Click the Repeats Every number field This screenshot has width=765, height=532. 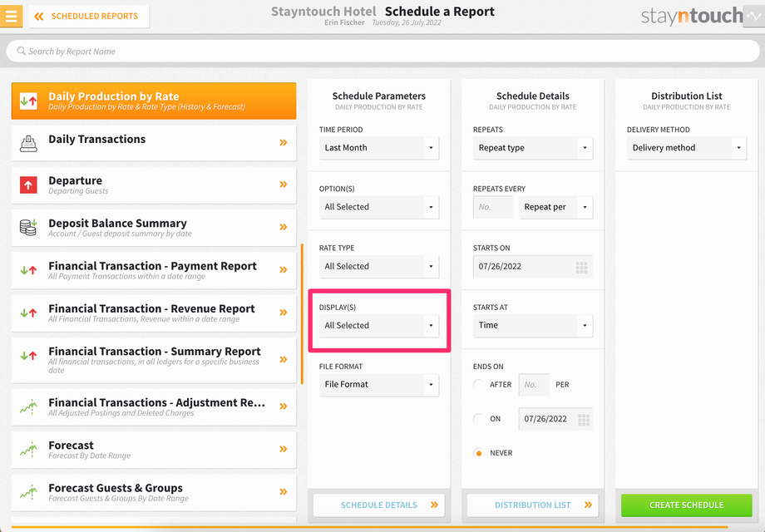(493, 207)
